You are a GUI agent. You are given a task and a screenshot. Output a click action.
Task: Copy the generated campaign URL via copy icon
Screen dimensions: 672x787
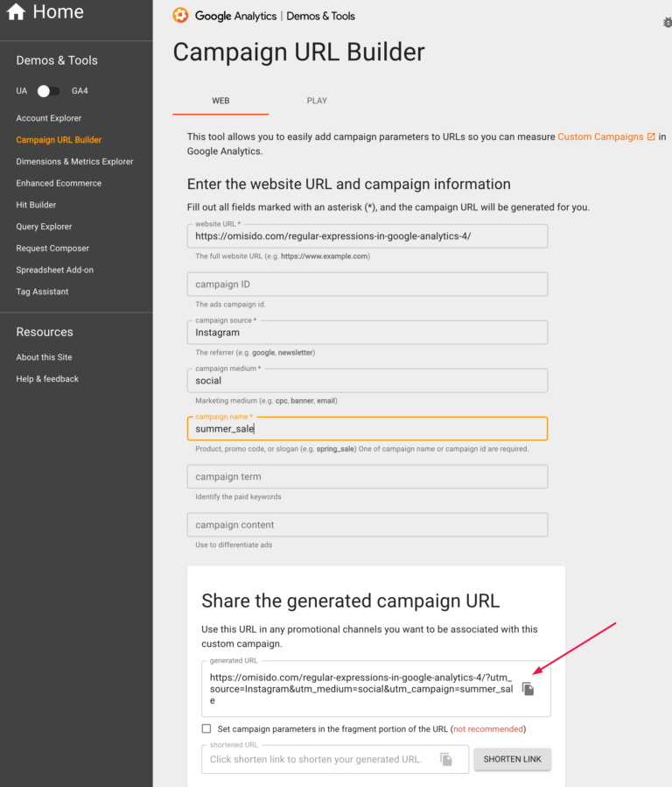pyautogui.click(x=528, y=689)
